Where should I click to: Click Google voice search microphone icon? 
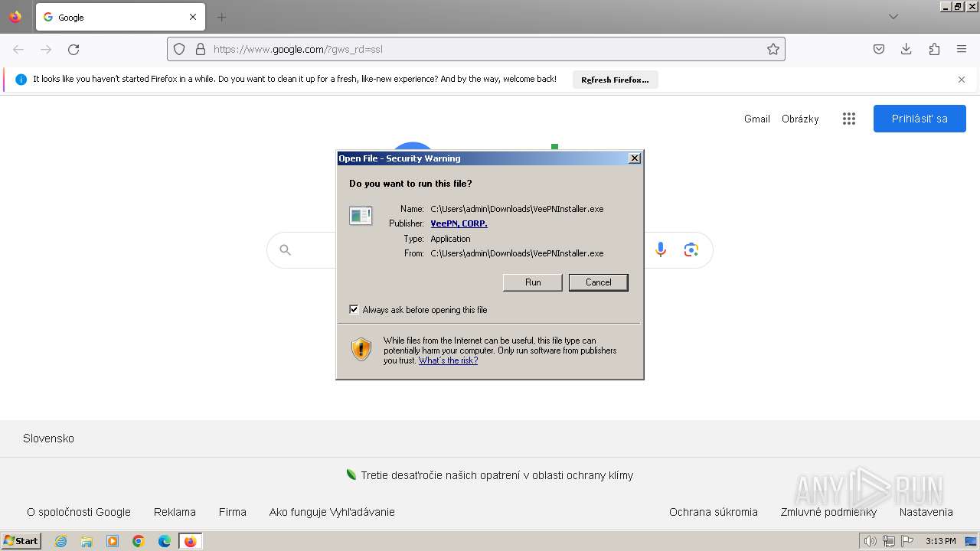pos(661,249)
